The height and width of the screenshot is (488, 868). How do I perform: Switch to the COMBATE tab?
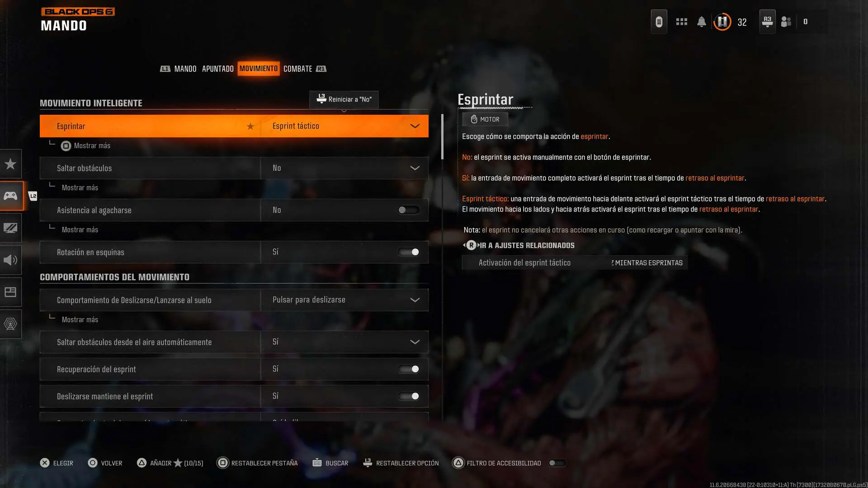297,69
